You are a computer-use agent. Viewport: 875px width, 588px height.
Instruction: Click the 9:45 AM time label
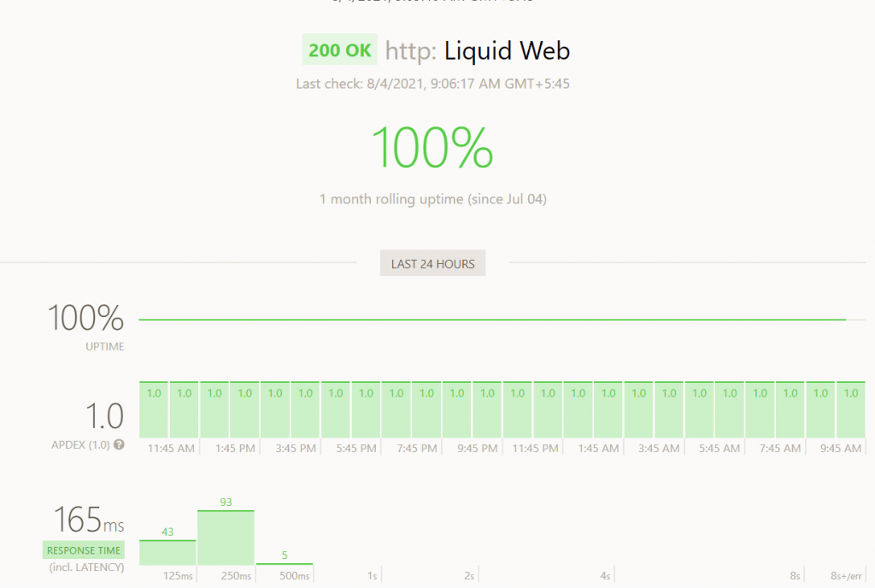point(841,449)
